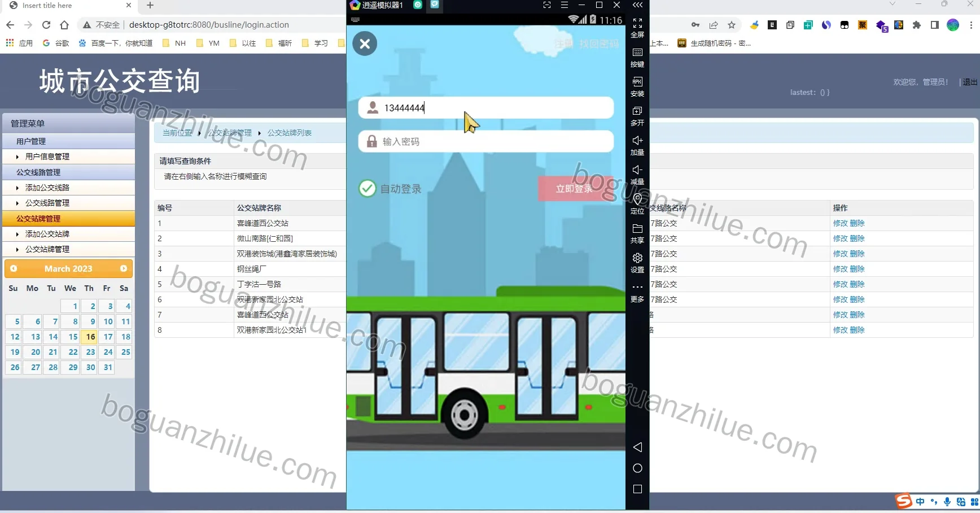The height and width of the screenshot is (513, 980).
Task: Click the browser address bar URL
Action: point(209,25)
